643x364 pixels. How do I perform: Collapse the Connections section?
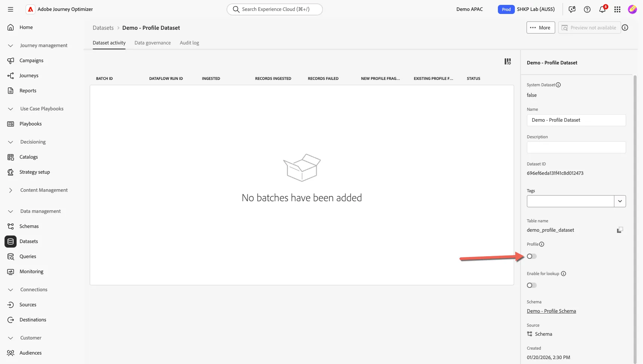[11, 290]
